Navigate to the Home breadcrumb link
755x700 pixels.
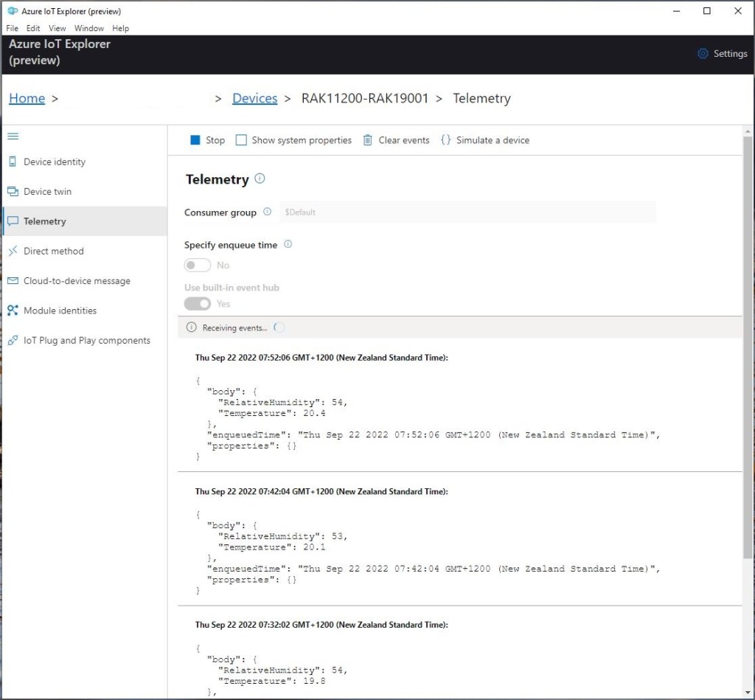coord(27,98)
